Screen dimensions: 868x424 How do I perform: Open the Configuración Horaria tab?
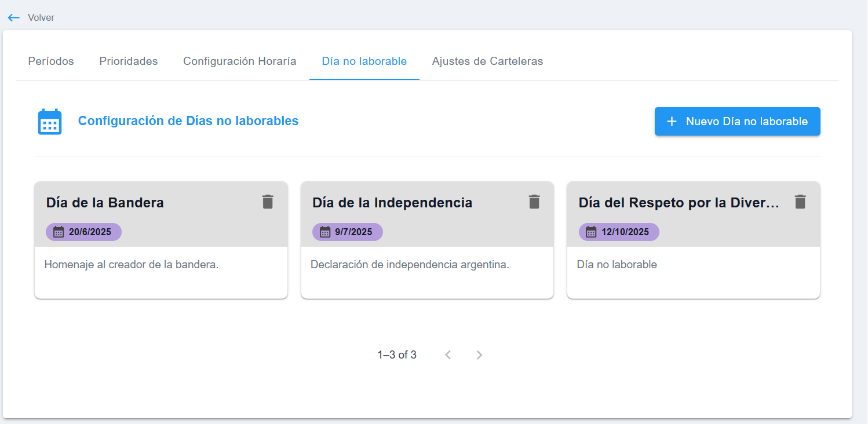(240, 61)
